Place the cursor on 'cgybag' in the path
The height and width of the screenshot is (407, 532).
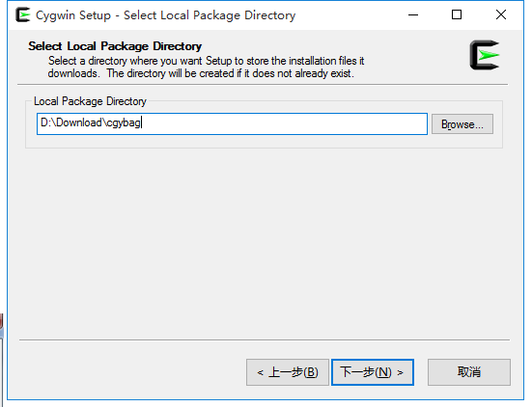click(x=124, y=122)
